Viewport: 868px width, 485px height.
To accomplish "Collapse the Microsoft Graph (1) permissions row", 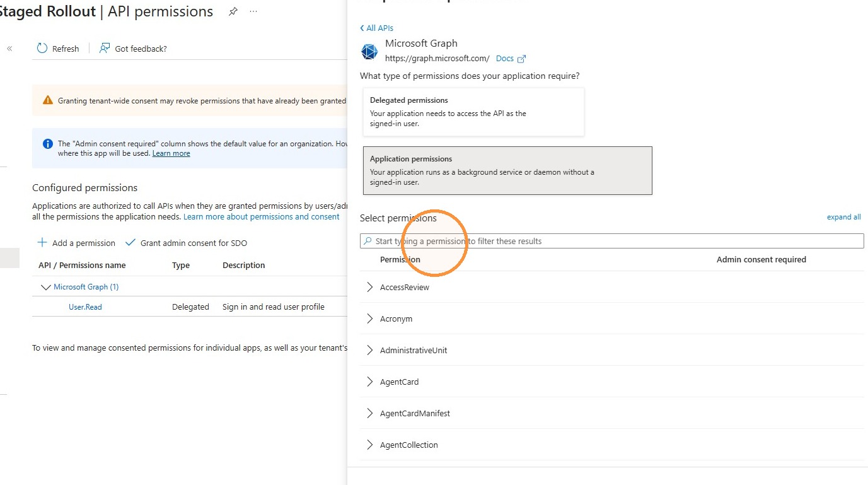I will (45, 287).
